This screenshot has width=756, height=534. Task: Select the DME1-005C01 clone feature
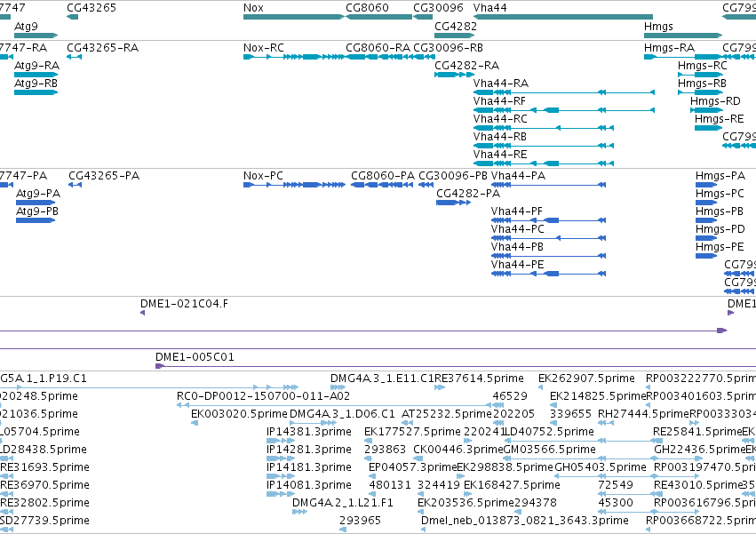point(456,366)
